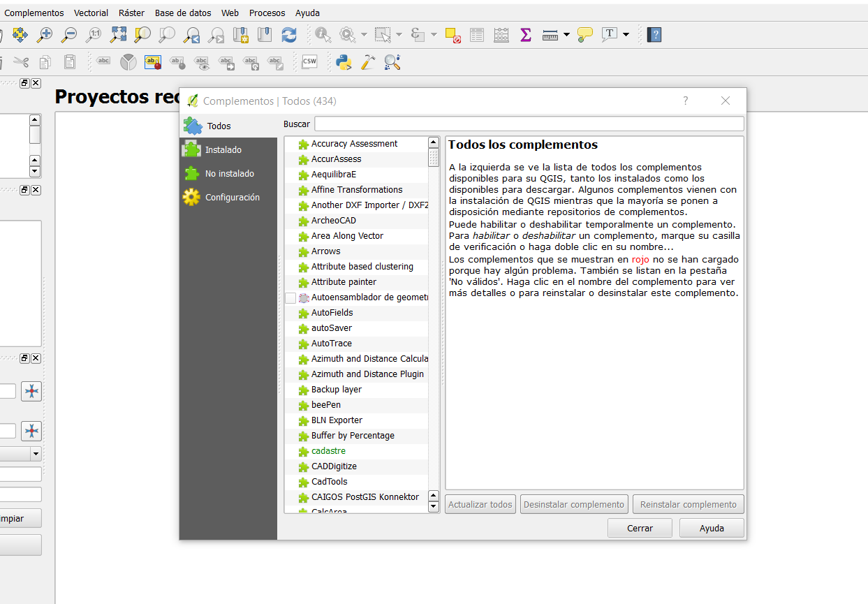The width and height of the screenshot is (868, 604).
Task: Open the Configuración tab
Action: pyautogui.click(x=228, y=197)
